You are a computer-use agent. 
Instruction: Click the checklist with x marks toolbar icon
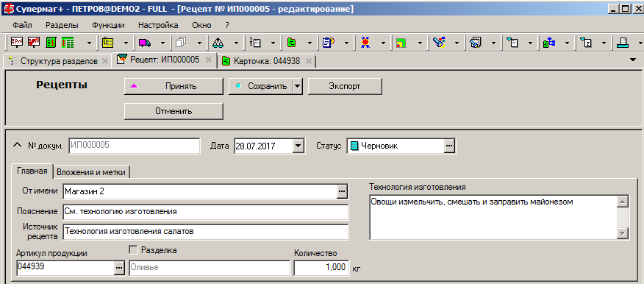point(254,43)
